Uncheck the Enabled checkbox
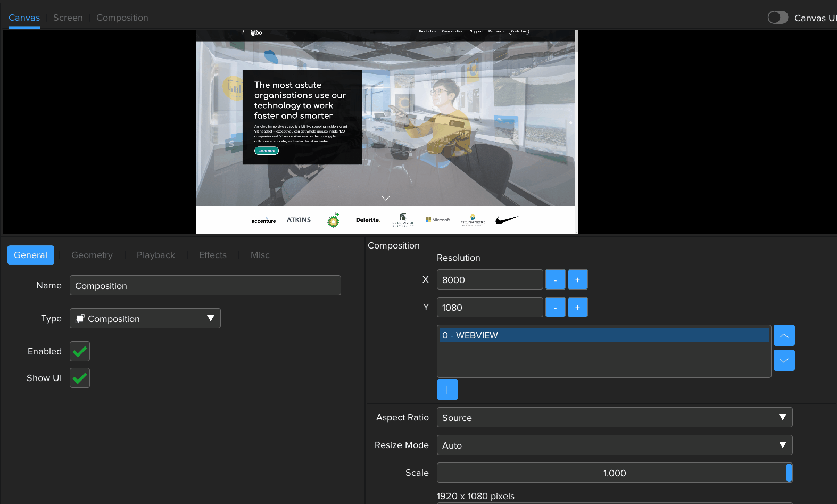 pyautogui.click(x=80, y=351)
